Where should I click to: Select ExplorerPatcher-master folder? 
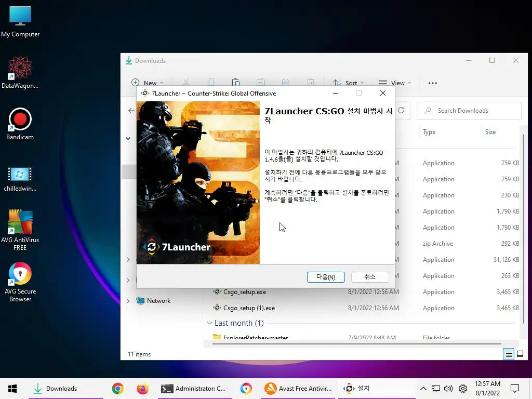coord(256,338)
